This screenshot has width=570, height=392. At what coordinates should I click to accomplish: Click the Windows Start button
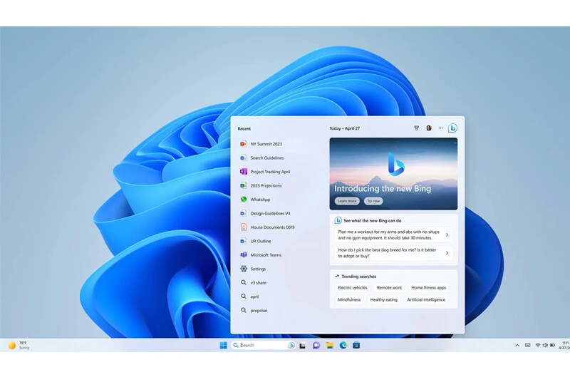click(223, 345)
